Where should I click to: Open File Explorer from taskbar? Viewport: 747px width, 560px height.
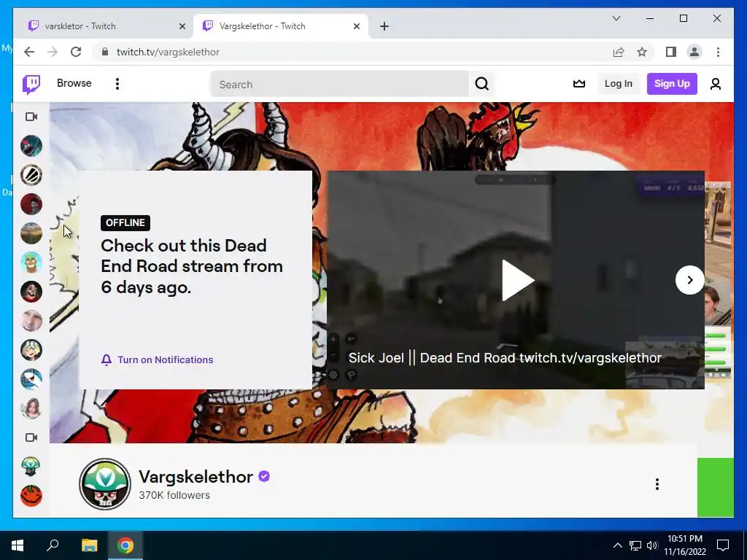(x=89, y=545)
